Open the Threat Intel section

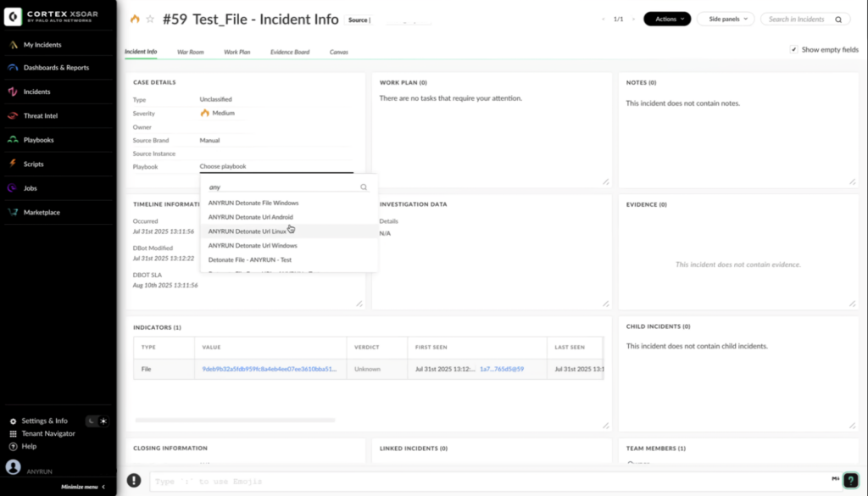42,115
